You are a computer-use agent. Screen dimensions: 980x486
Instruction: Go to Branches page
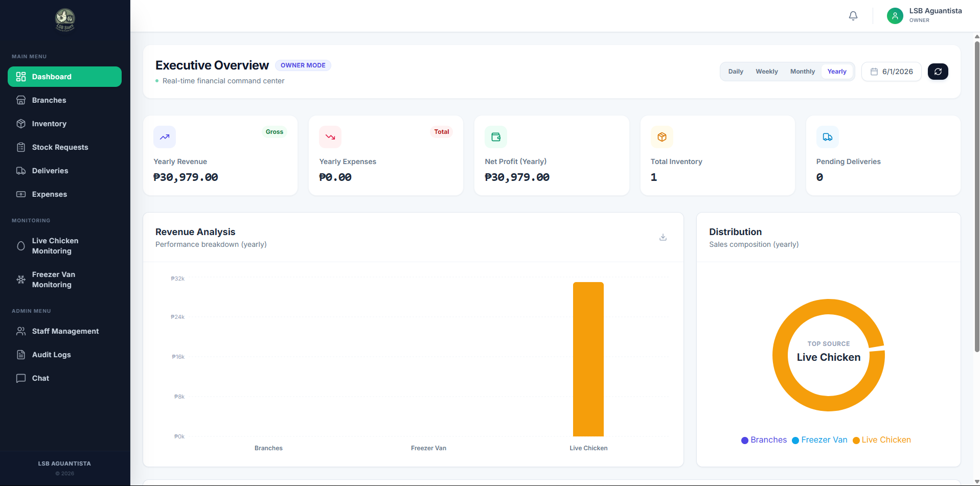pyautogui.click(x=64, y=100)
